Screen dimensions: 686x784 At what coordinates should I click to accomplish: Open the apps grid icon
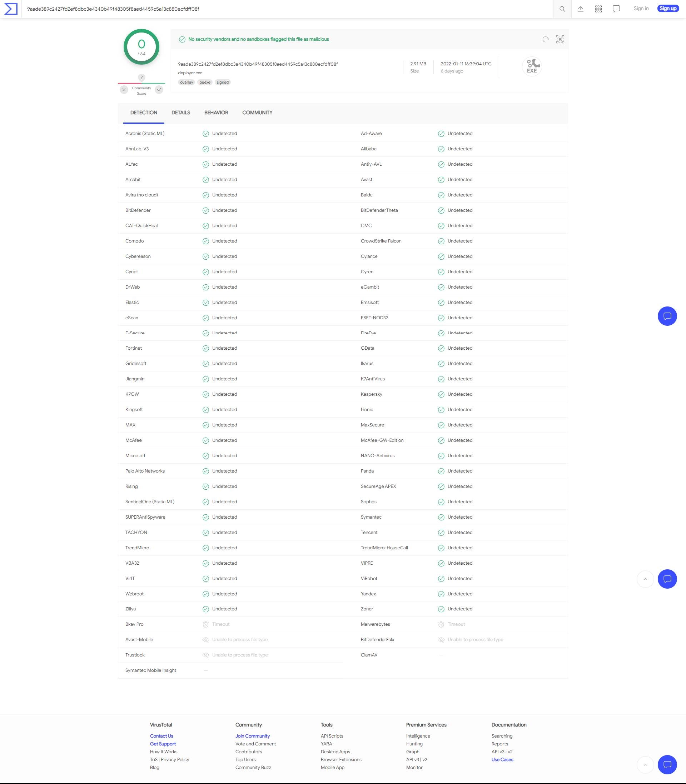pos(598,9)
